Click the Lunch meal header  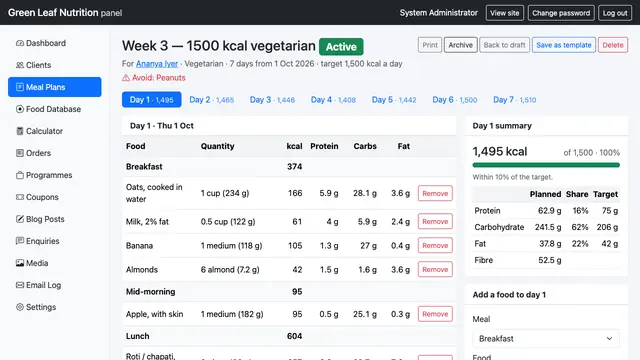pyautogui.click(x=289, y=336)
